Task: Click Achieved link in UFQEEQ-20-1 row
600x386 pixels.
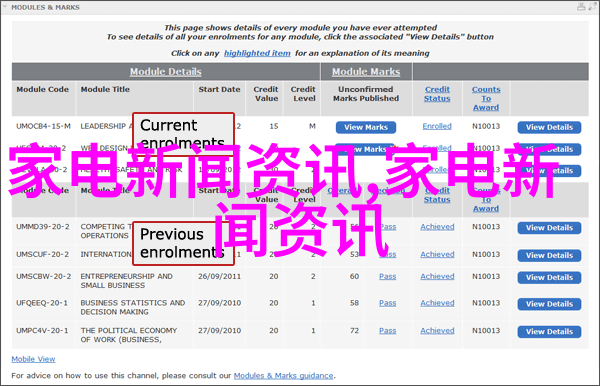Action: pos(437,303)
